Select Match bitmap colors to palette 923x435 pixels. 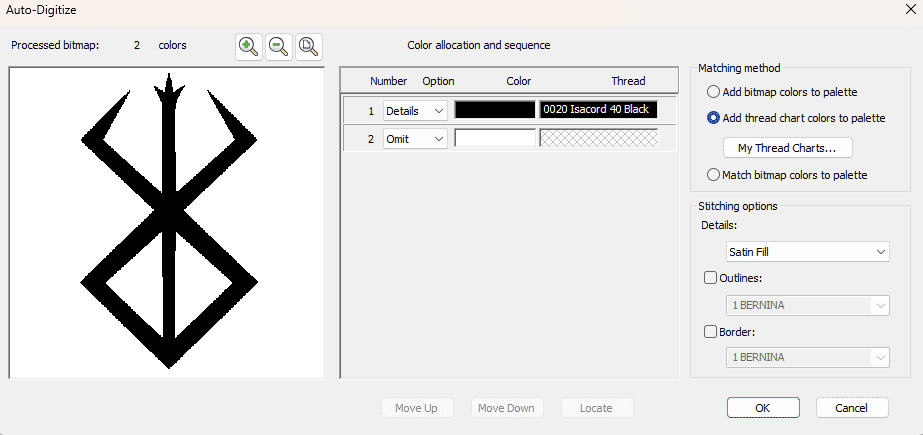tap(787, 175)
